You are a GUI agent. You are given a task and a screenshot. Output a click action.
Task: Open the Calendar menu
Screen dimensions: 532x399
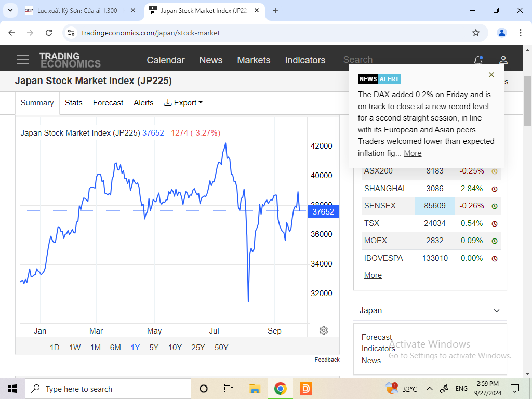click(166, 60)
